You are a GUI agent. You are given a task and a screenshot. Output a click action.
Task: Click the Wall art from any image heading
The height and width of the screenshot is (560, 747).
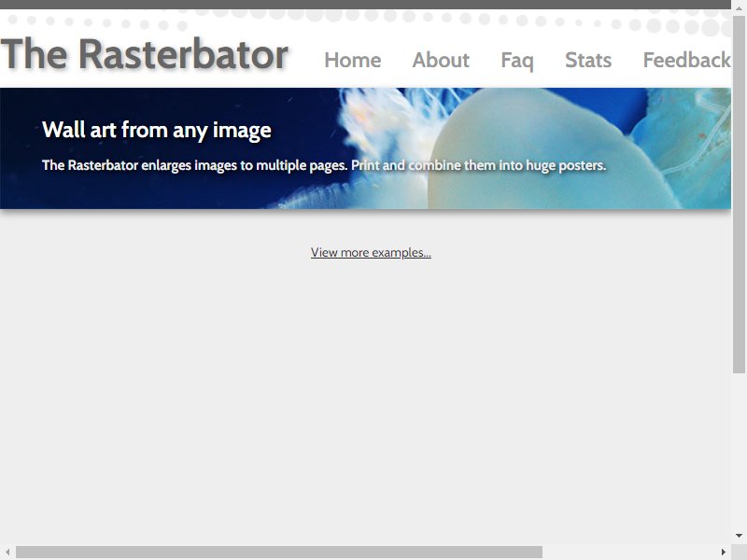(157, 130)
